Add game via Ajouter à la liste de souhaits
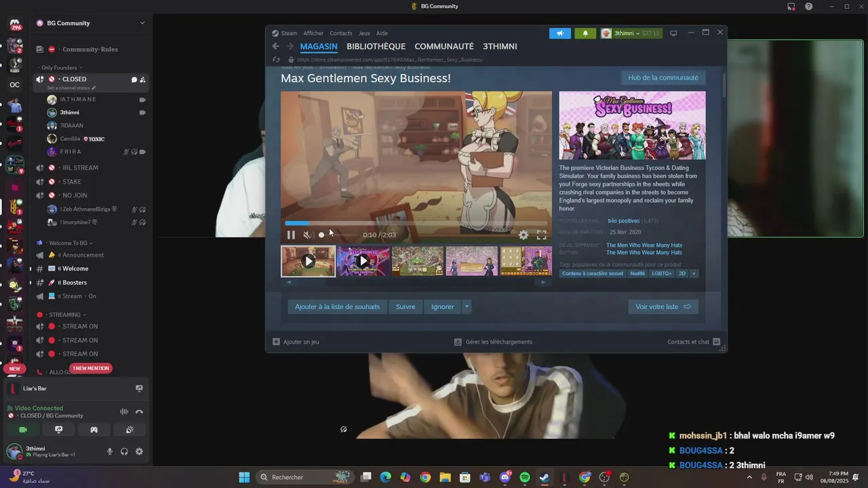The image size is (868, 488). pos(338,306)
